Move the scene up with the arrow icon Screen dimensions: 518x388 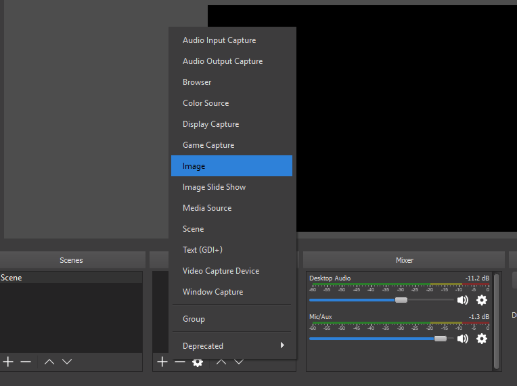click(x=49, y=362)
